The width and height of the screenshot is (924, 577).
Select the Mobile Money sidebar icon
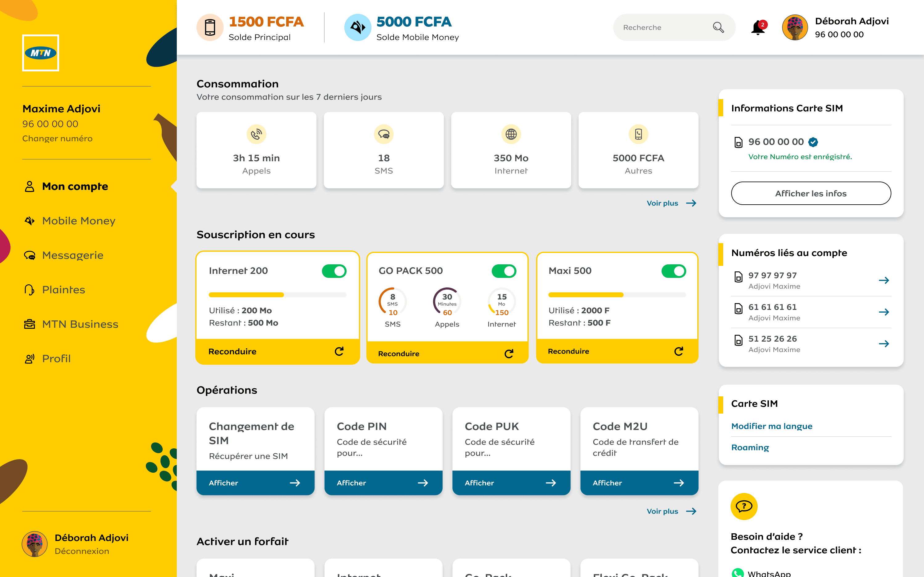pyautogui.click(x=29, y=221)
